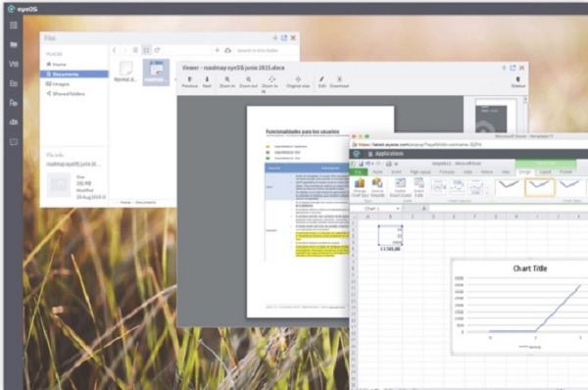Click Previous in the Viewer toolbar

coord(190,82)
